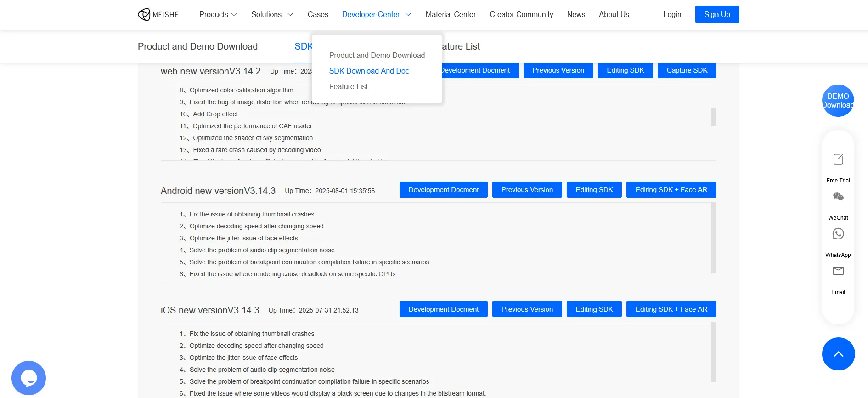This screenshot has height=398, width=868.
Task: Expand the Products dropdown menu
Action: [218, 15]
